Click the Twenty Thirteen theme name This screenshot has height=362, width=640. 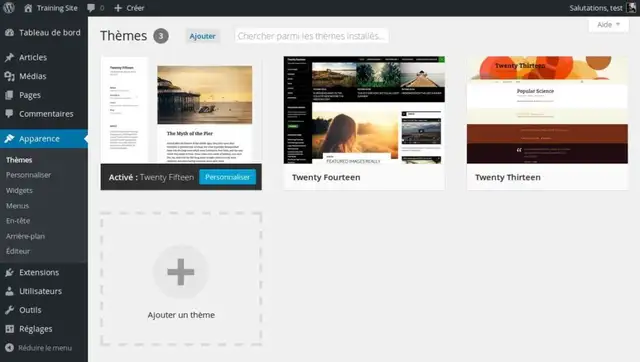click(508, 177)
